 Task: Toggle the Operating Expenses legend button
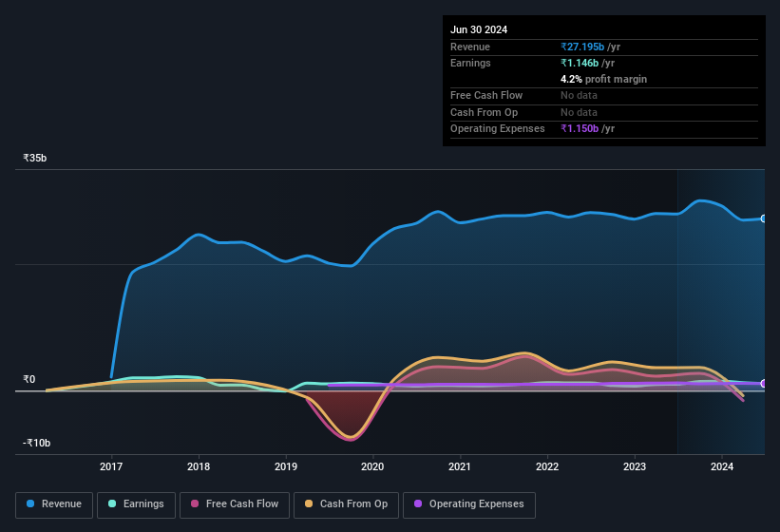[469, 505]
